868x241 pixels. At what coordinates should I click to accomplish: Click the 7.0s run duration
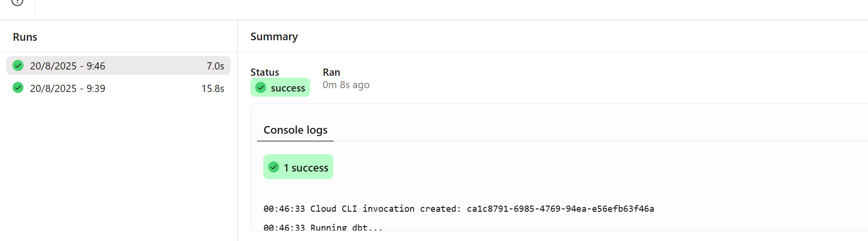coord(215,66)
